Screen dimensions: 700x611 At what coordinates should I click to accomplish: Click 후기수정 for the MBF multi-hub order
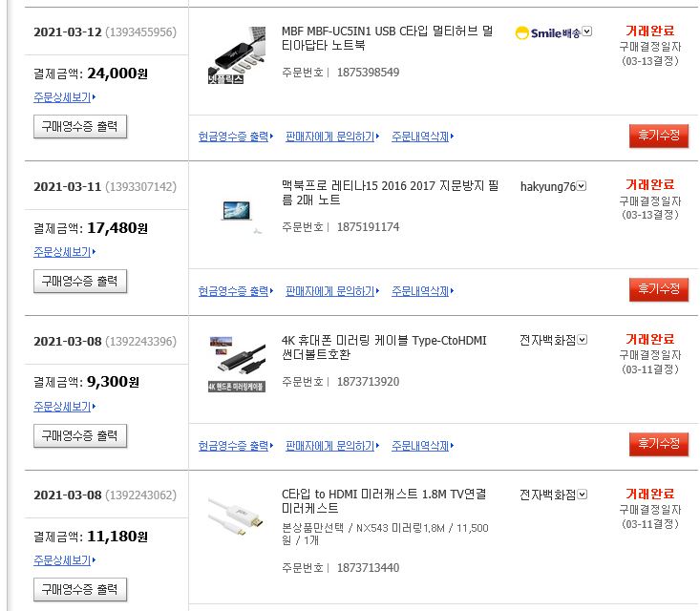658,136
